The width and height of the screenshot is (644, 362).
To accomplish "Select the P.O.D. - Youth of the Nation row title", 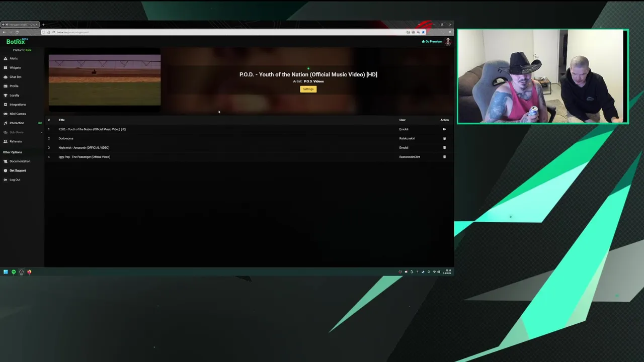I will (92, 129).
